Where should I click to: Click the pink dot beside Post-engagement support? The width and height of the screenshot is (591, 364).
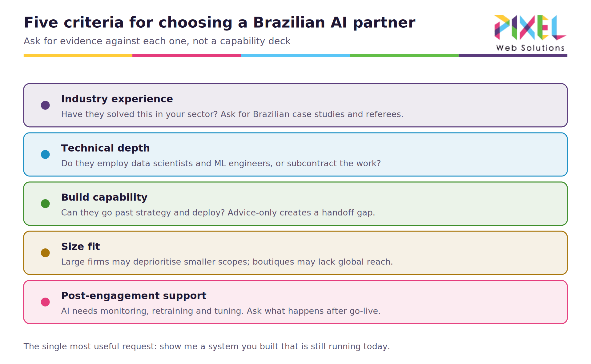pos(45,302)
